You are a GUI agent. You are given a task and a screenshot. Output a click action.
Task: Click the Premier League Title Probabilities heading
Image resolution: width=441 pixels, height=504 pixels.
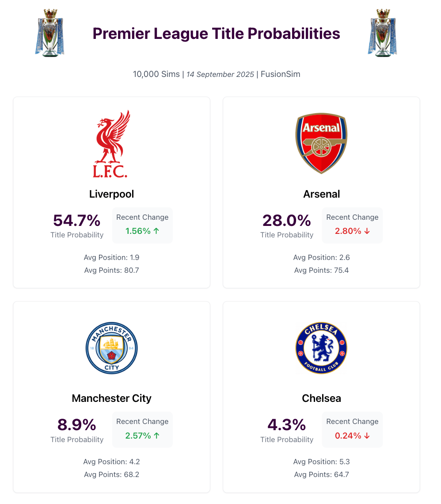point(216,34)
